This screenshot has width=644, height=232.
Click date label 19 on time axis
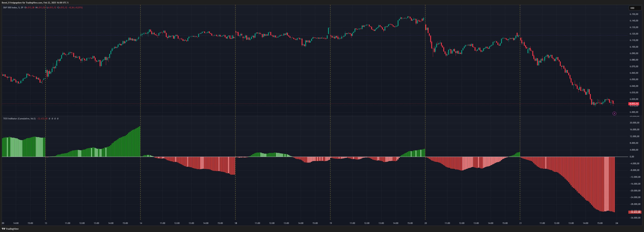pos(331,223)
